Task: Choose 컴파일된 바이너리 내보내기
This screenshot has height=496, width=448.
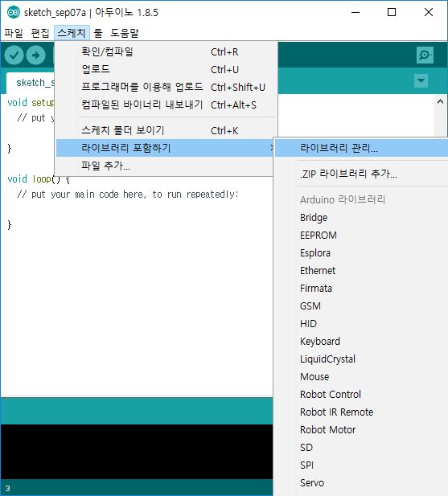Action: point(166,105)
